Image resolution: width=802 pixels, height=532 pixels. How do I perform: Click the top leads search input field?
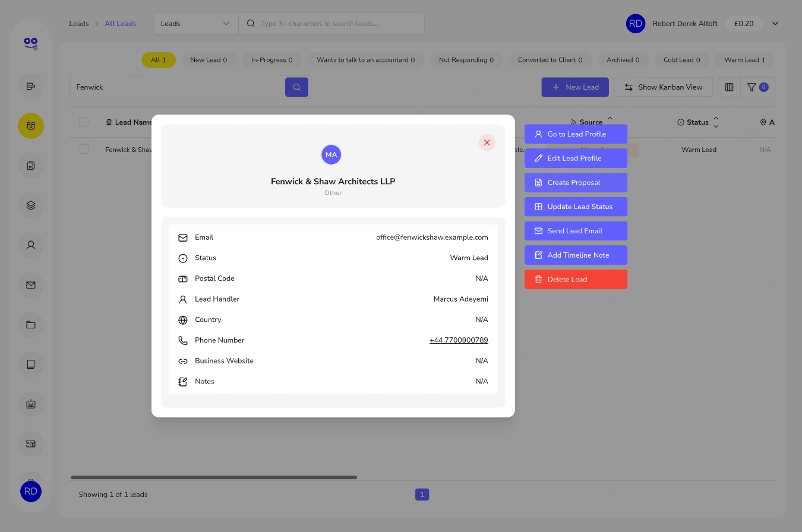(x=331, y=24)
